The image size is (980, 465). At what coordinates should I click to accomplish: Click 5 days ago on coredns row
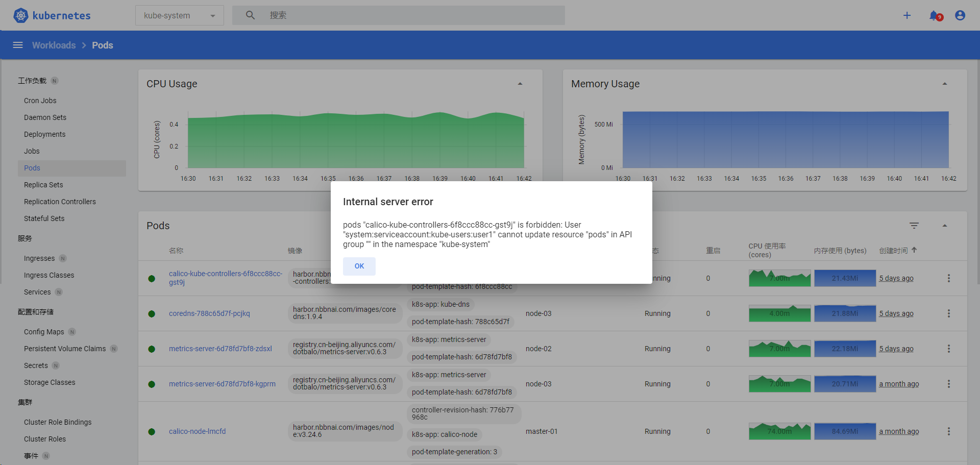896,313
